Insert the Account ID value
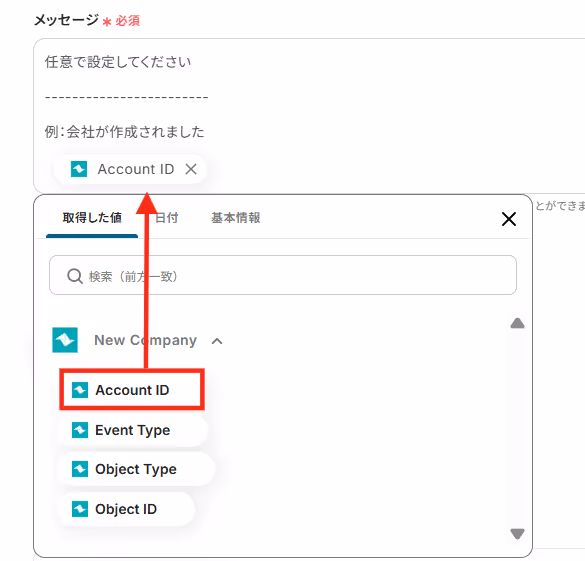 pyautogui.click(x=132, y=390)
